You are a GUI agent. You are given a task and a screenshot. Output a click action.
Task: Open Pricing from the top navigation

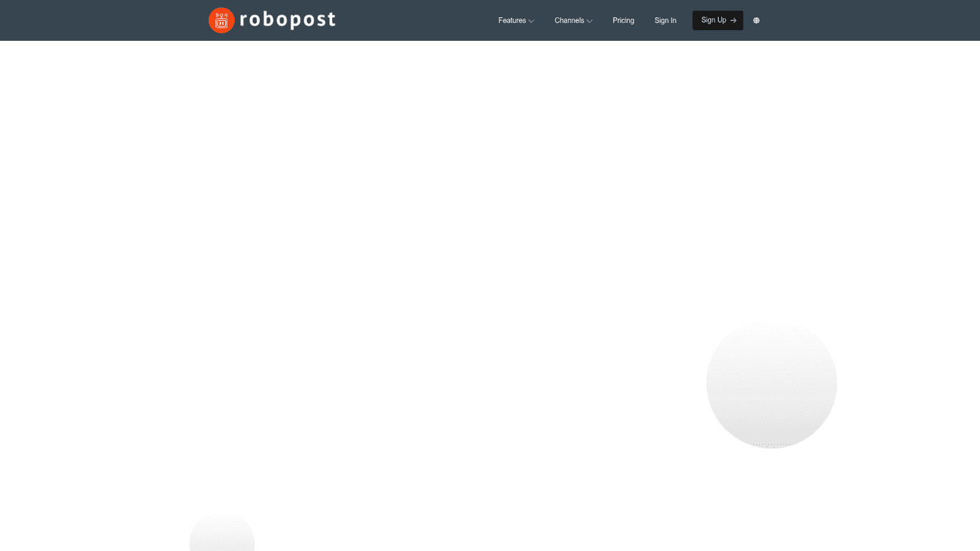623,20
